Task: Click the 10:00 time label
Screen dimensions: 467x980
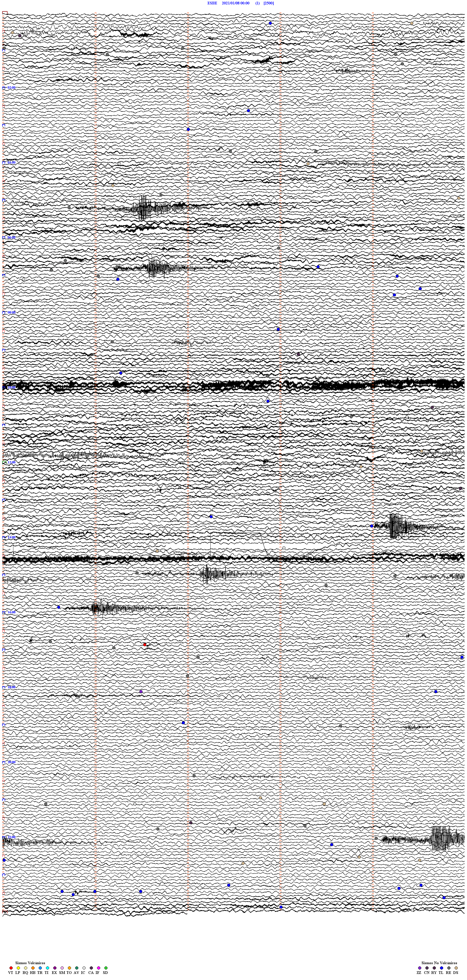Action: pyautogui.click(x=11, y=387)
